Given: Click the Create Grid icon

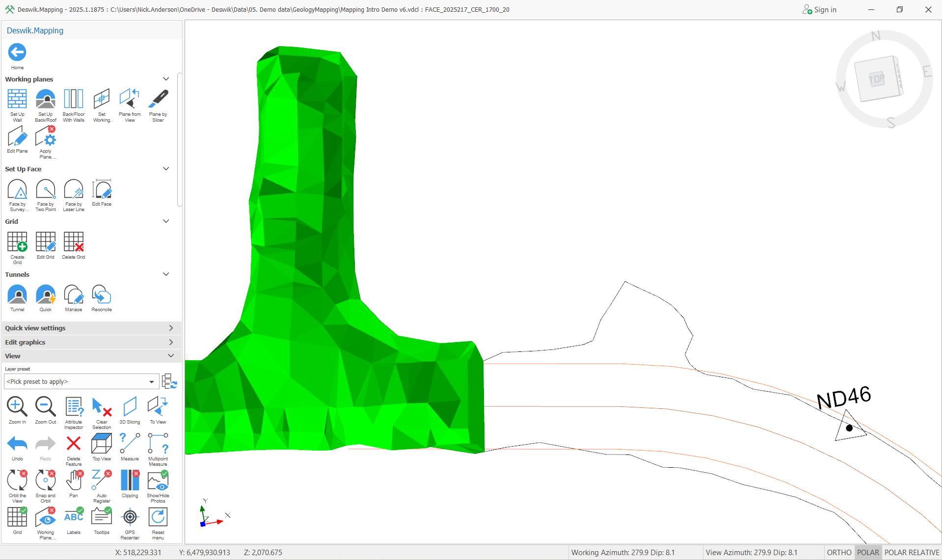Looking at the screenshot, I should [17, 248].
